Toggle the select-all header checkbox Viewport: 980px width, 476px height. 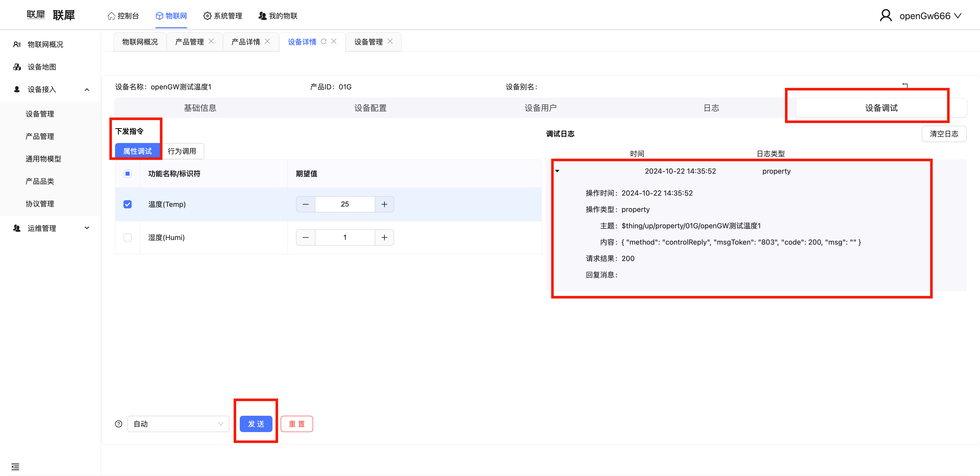pyautogui.click(x=128, y=174)
